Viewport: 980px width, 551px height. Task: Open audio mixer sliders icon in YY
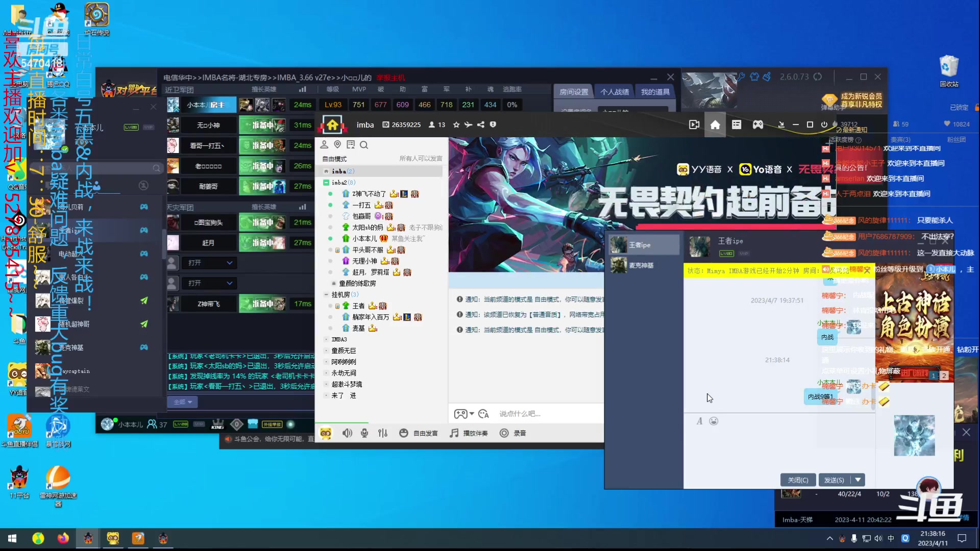(383, 433)
